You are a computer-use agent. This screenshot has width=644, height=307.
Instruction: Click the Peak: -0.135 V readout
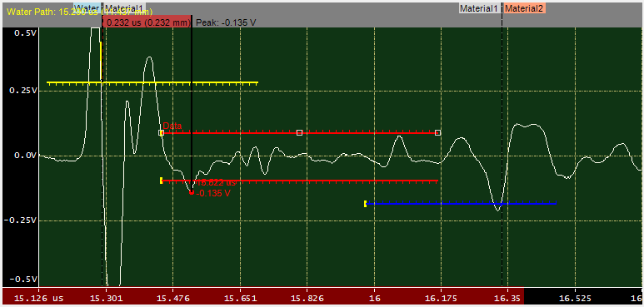click(226, 22)
